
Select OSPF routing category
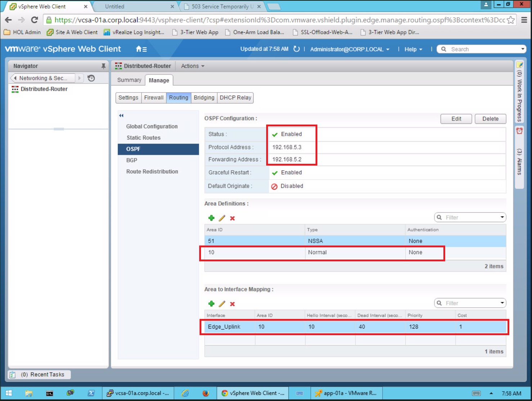tap(158, 149)
